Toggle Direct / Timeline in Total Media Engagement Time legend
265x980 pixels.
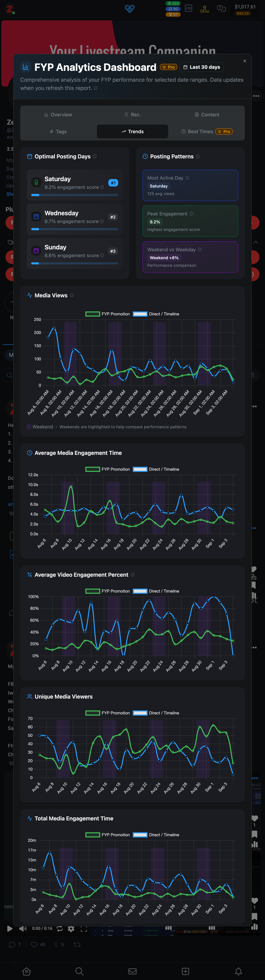click(156, 835)
